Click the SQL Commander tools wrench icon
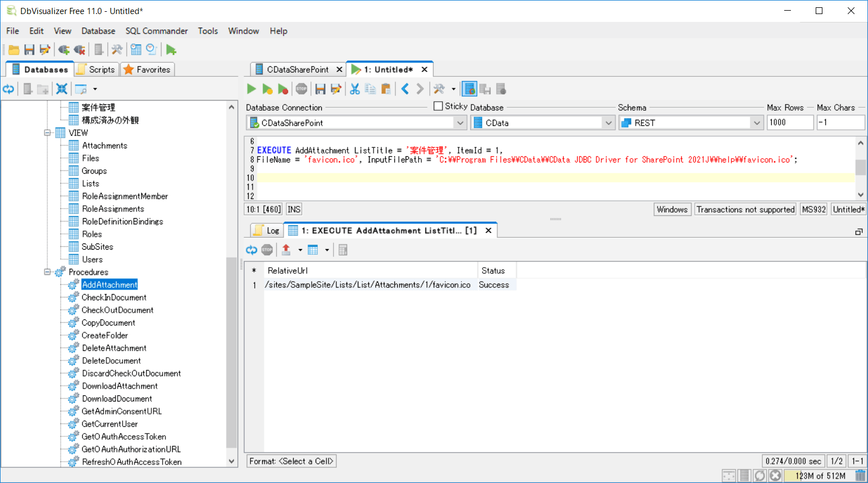Viewport: 868px width, 483px height. point(439,88)
